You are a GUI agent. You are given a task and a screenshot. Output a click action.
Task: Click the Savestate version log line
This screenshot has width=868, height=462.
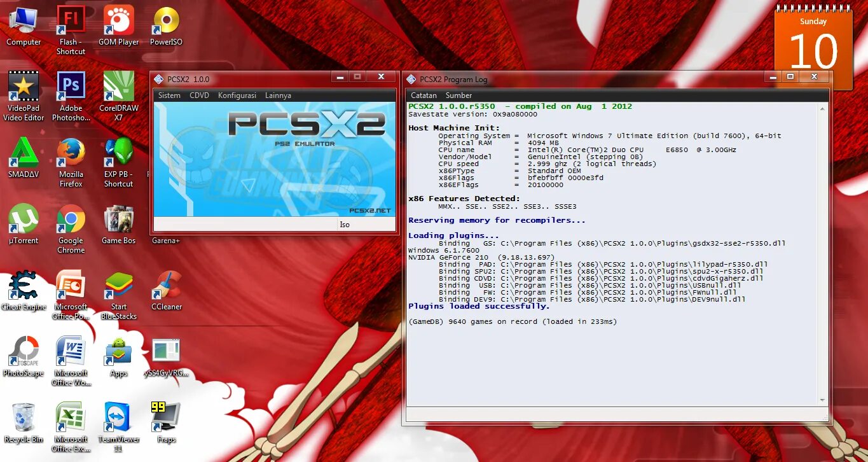[x=472, y=114]
